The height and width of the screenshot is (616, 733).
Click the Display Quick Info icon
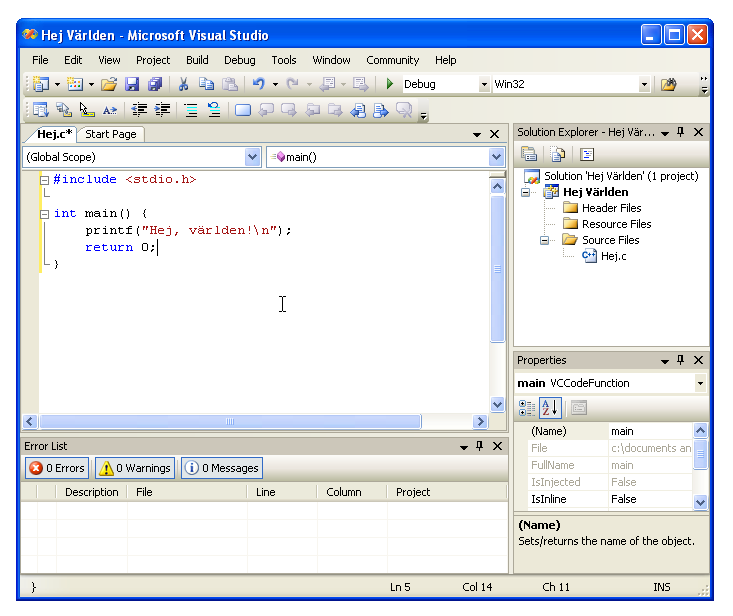(86, 110)
